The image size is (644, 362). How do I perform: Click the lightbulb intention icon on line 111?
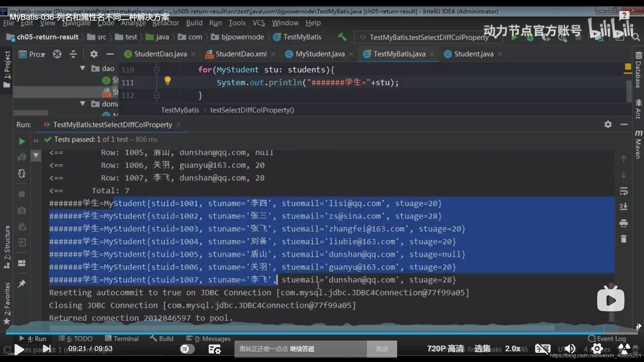(168, 81)
